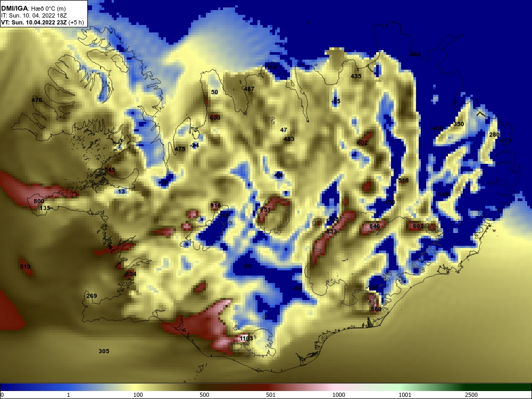The image size is (532, 399).
Task: Click the legend label '500'
Action: click(204, 395)
